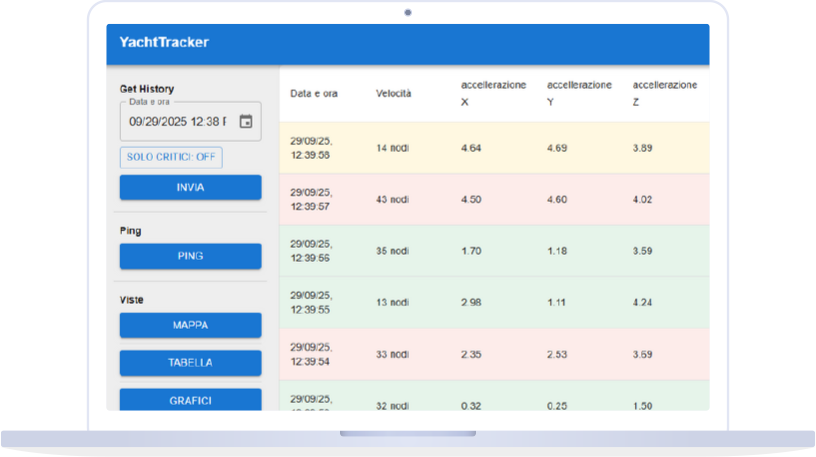Open the GRAFICI view
This screenshot has height=457, width=816.
[190, 399]
